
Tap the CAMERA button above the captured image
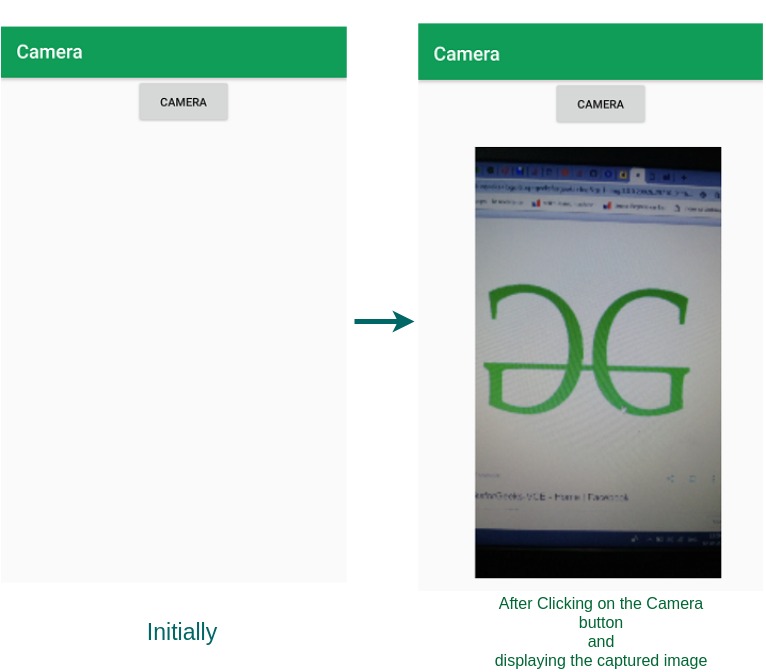600,104
